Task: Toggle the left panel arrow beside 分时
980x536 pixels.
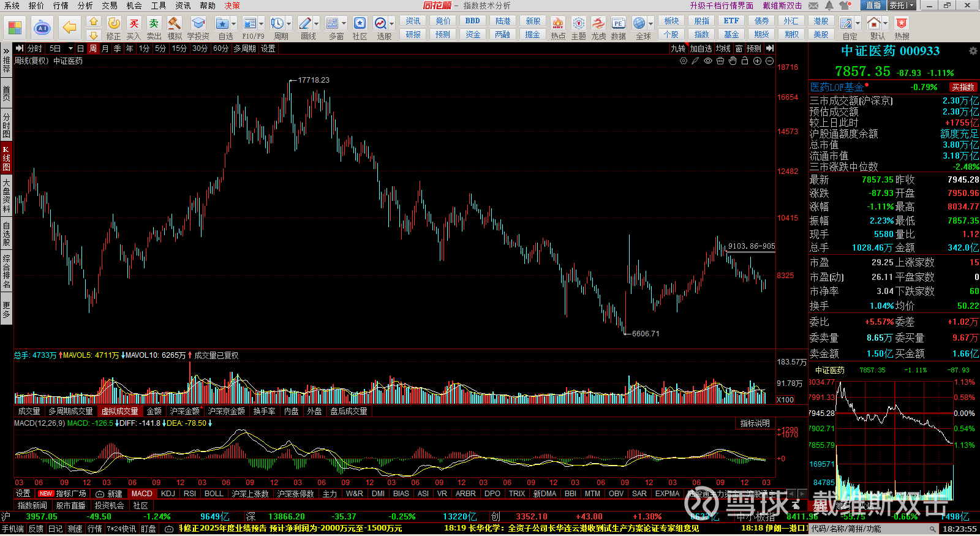Action: coord(20,48)
